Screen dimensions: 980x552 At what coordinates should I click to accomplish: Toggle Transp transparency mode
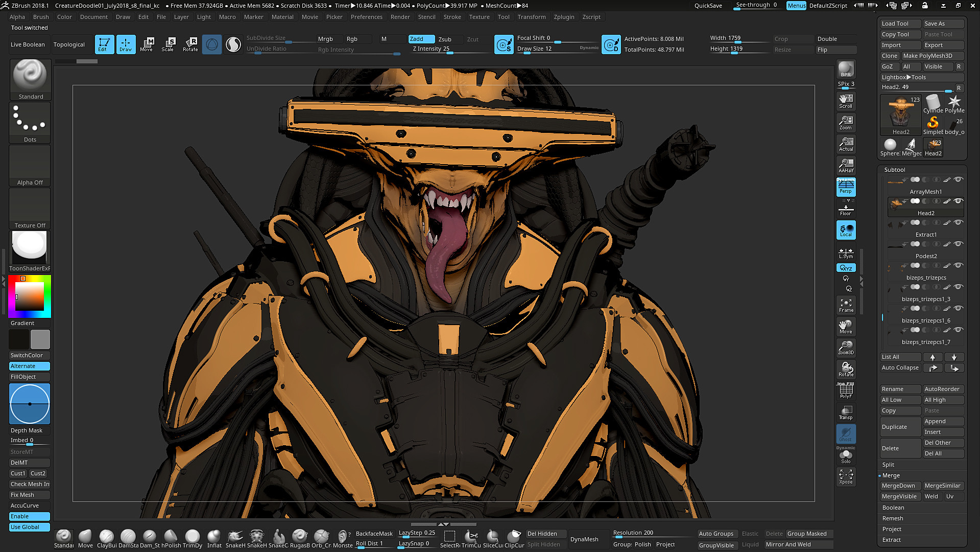point(846,412)
